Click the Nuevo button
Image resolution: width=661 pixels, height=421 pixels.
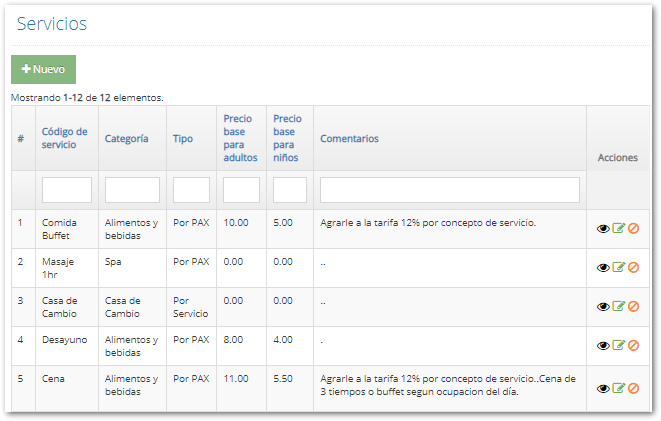pyautogui.click(x=43, y=70)
